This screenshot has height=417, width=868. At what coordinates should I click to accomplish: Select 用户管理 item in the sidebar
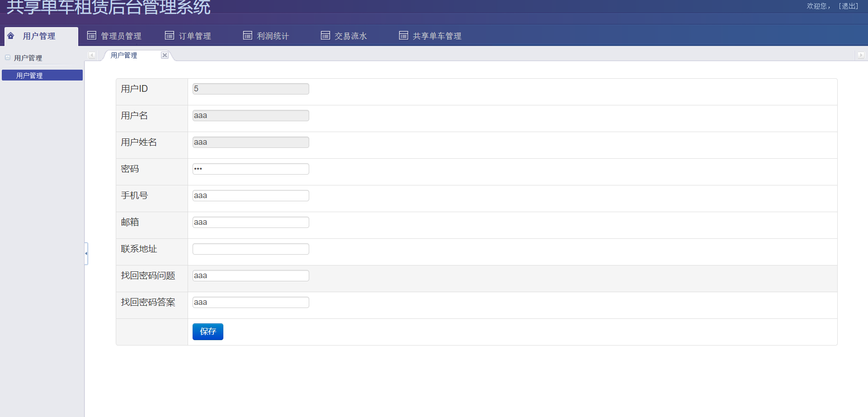click(42, 75)
